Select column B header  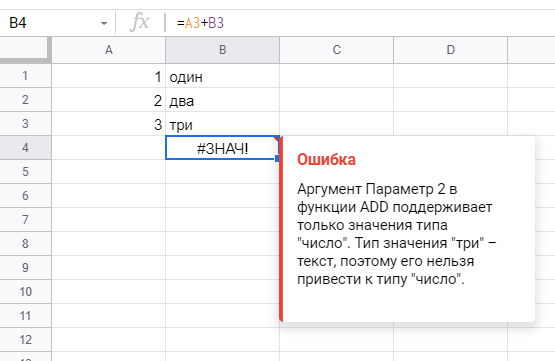point(222,50)
